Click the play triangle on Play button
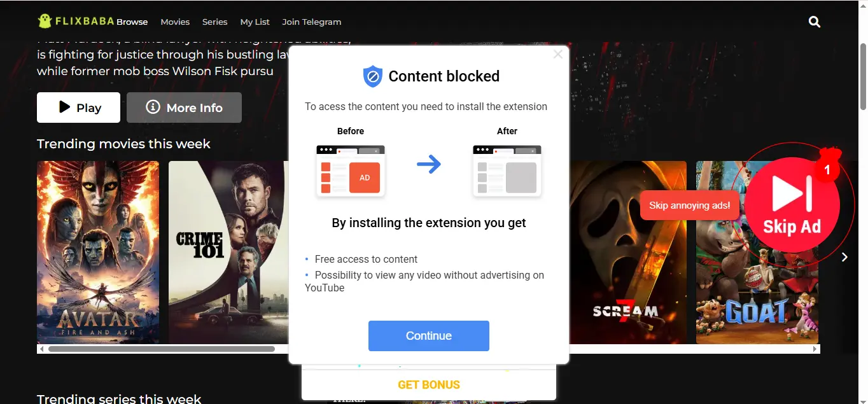Image resolution: width=868 pixels, height=404 pixels. coord(64,107)
